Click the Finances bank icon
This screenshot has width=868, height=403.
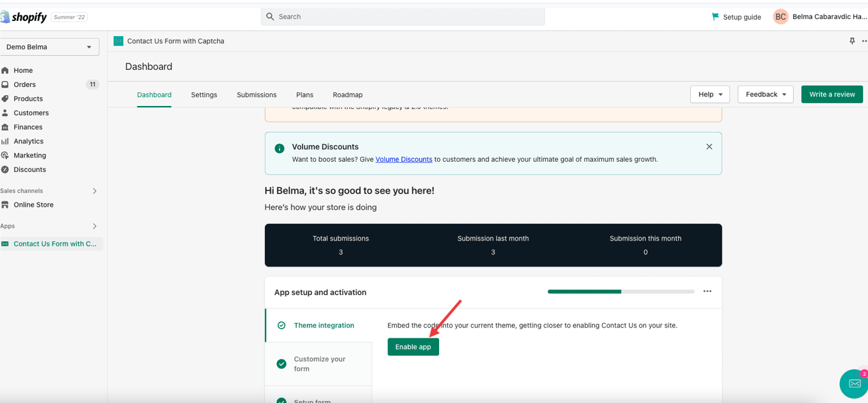click(x=5, y=127)
